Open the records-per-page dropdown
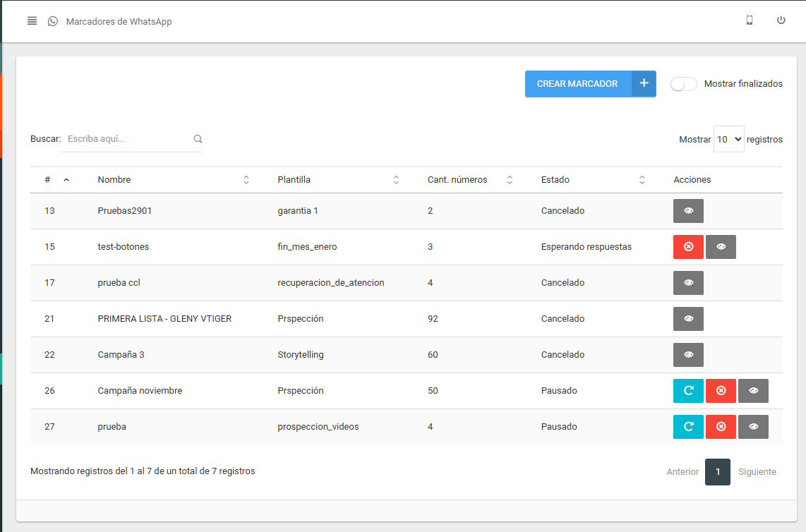Viewport: 806px width, 532px height. click(728, 140)
